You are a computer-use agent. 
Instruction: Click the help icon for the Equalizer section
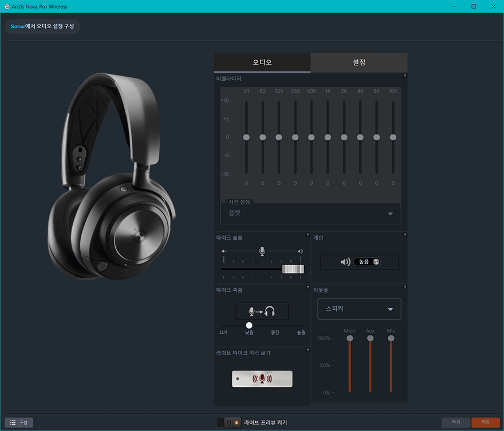coord(404,76)
